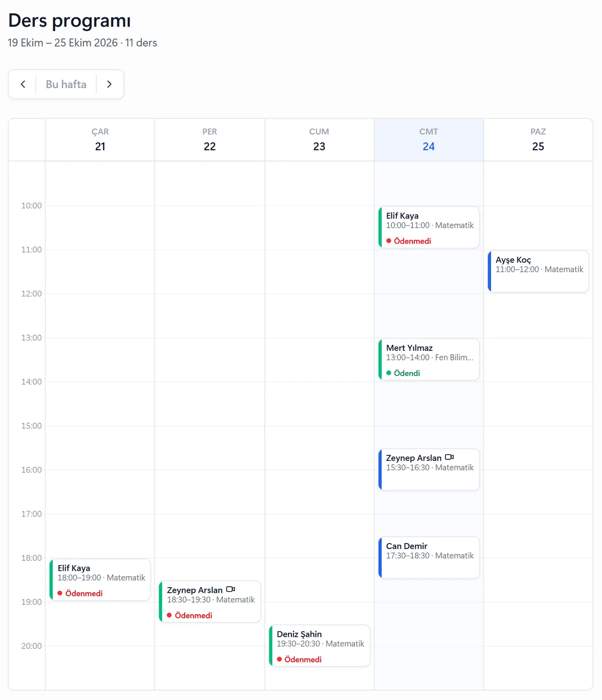Click the video icon on Zeynep Arslan Thursday lesson

point(231,589)
